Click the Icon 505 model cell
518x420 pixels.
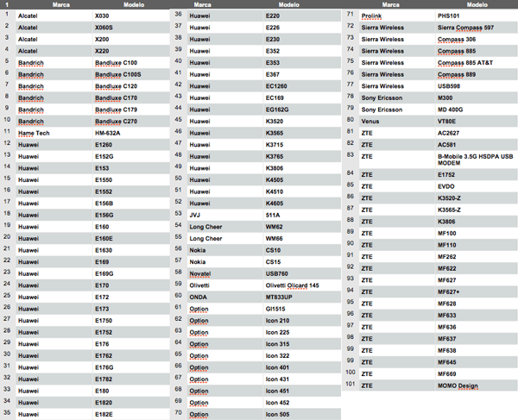click(302, 414)
